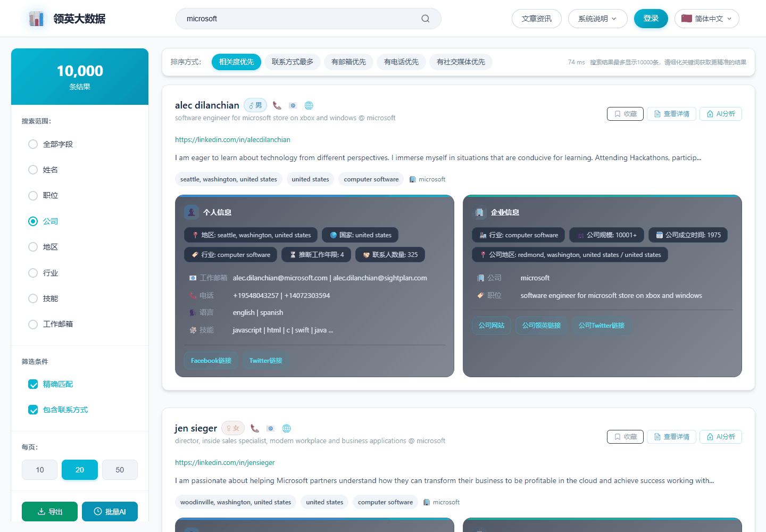
Task: Click the 职位 icon in 企业信息 panel
Action: pyautogui.click(x=481, y=295)
